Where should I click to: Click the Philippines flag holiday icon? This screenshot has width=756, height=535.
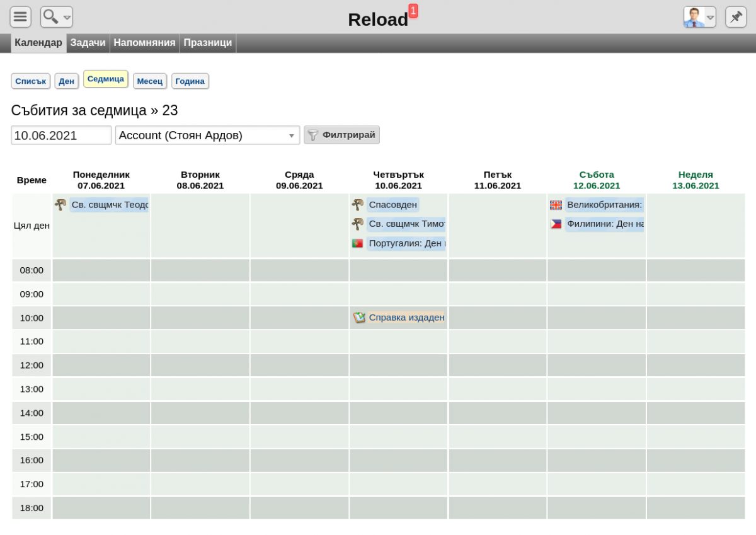556,224
